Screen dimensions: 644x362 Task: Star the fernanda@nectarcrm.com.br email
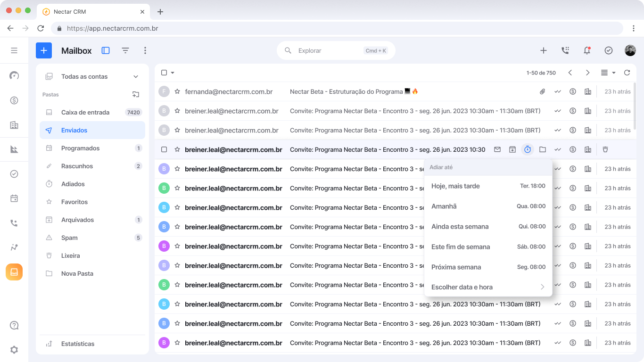point(177,91)
